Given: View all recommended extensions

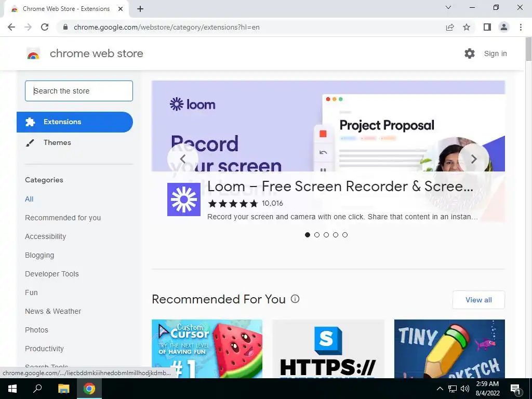Looking at the screenshot, I should [478, 300].
